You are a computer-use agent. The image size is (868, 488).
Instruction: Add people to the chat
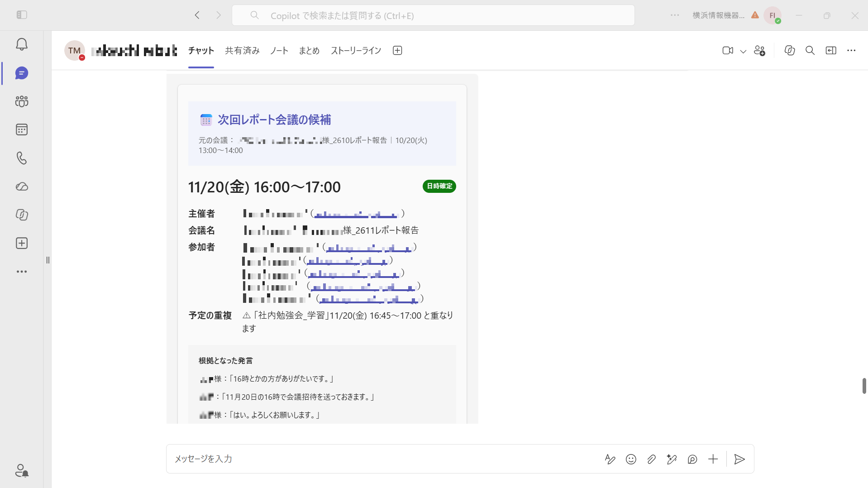click(760, 51)
